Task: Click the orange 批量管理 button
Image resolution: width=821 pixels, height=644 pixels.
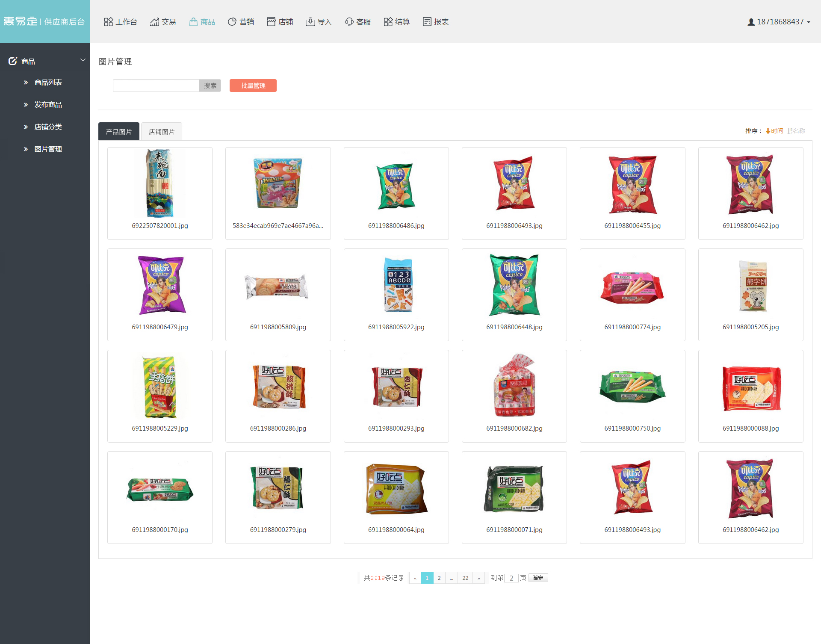Action: point(253,86)
